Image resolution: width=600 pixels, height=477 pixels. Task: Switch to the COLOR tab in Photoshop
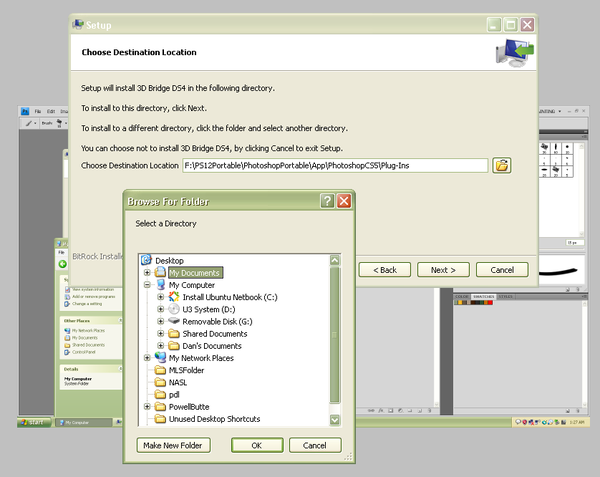462,297
